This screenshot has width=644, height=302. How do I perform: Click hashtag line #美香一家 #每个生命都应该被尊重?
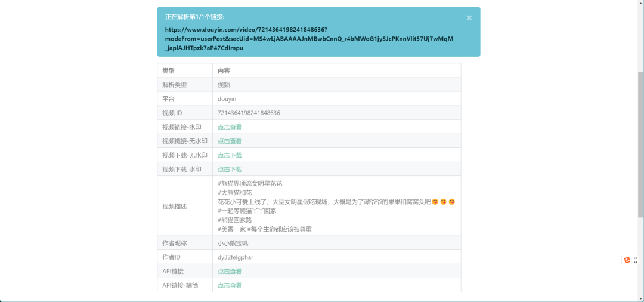(x=265, y=229)
